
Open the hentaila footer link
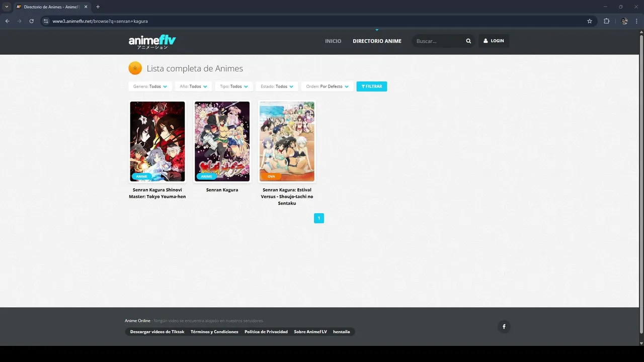342,332
